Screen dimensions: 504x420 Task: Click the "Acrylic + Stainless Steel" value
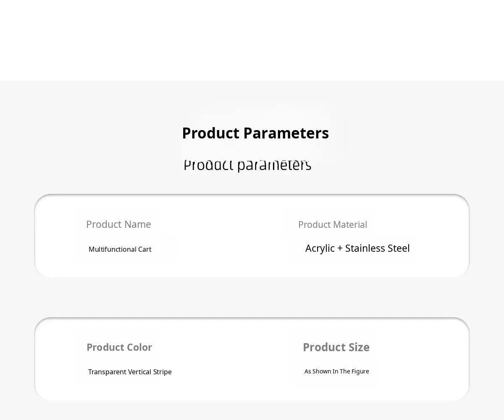357,248
